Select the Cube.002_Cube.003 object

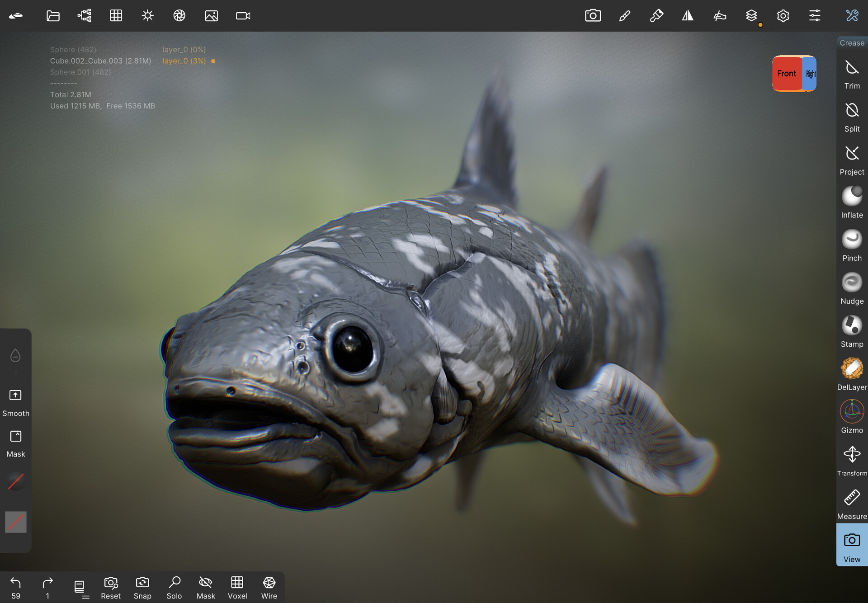(x=100, y=61)
